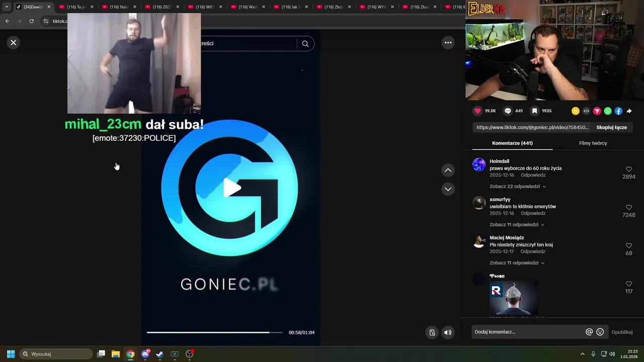Click the TikTok video URL text
The height and width of the screenshot is (362, 644).
point(532,128)
